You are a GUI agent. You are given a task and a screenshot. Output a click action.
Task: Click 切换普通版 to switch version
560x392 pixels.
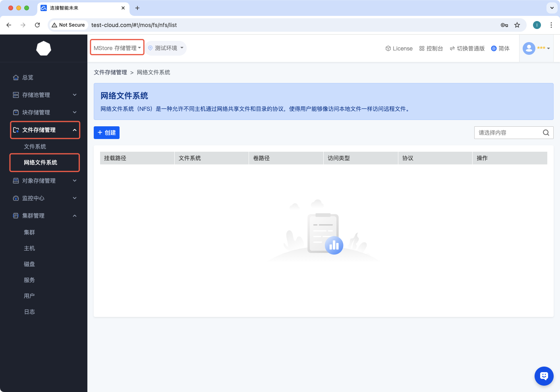point(467,48)
